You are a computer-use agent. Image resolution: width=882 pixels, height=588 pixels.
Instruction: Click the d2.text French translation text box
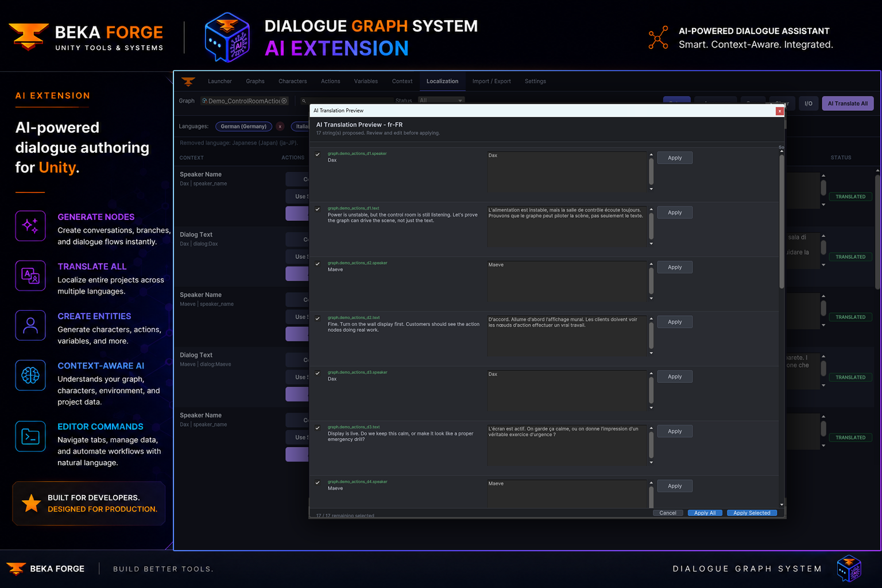567,336
